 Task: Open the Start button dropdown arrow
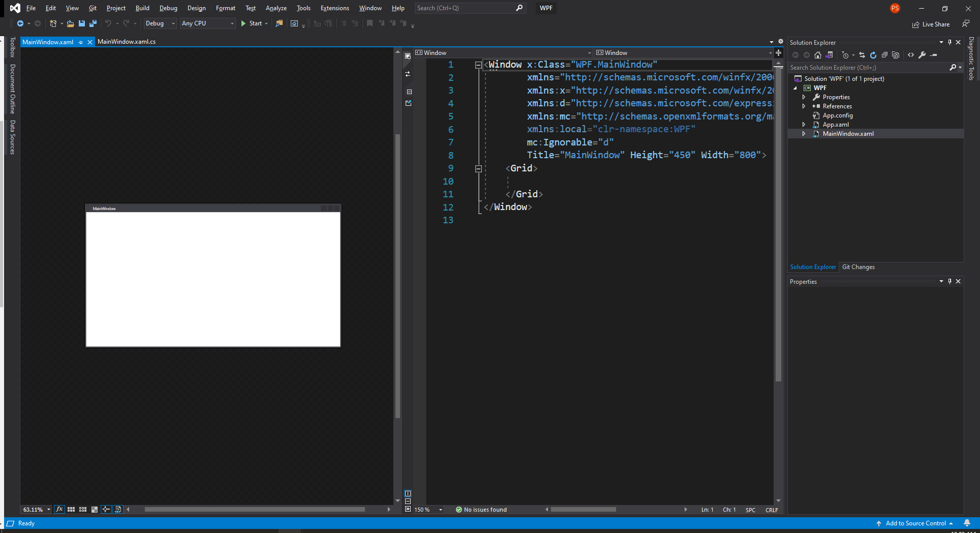pyautogui.click(x=266, y=23)
